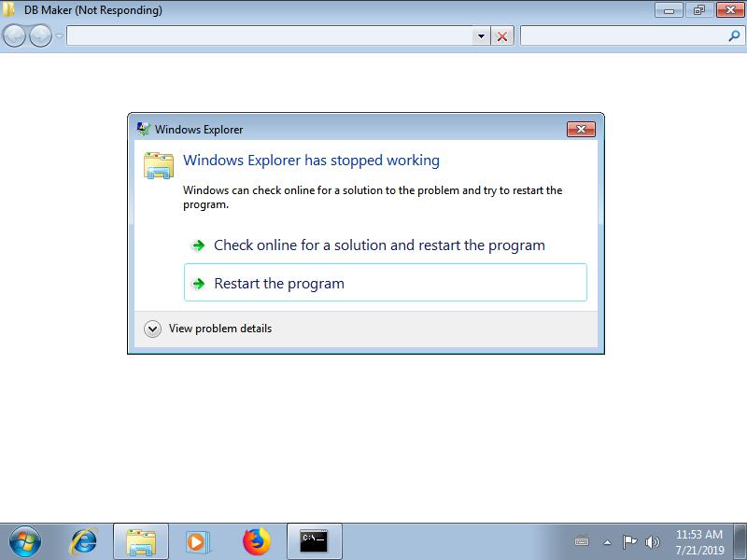Viewport: 747px width, 560px height.
Task: Launch Internet Explorer from the taskbar
Action: [x=83, y=541]
